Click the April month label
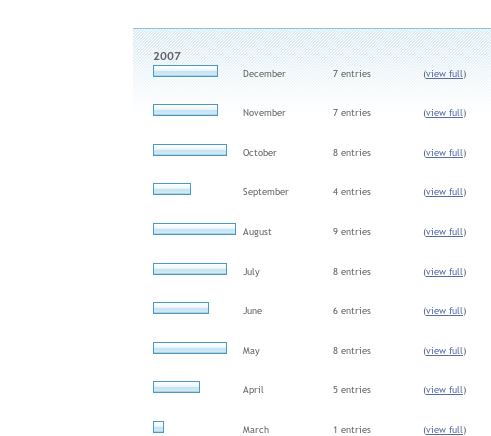The image size is (491, 436). pos(253,390)
